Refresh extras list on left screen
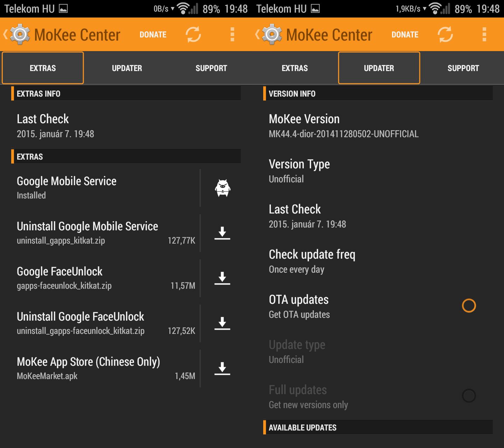Screen dimensions: 504x448 pos(193,34)
